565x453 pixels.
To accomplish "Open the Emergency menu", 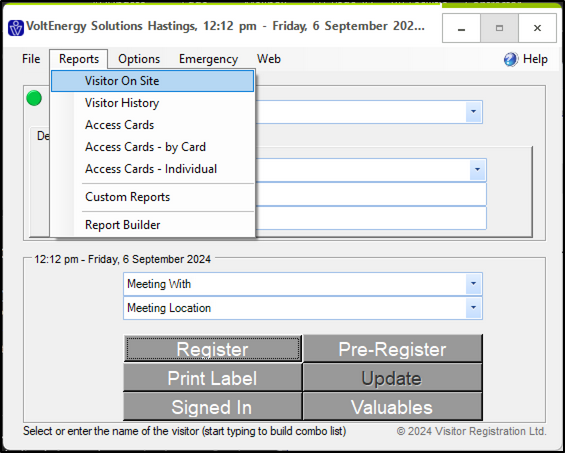I will click(x=209, y=59).
